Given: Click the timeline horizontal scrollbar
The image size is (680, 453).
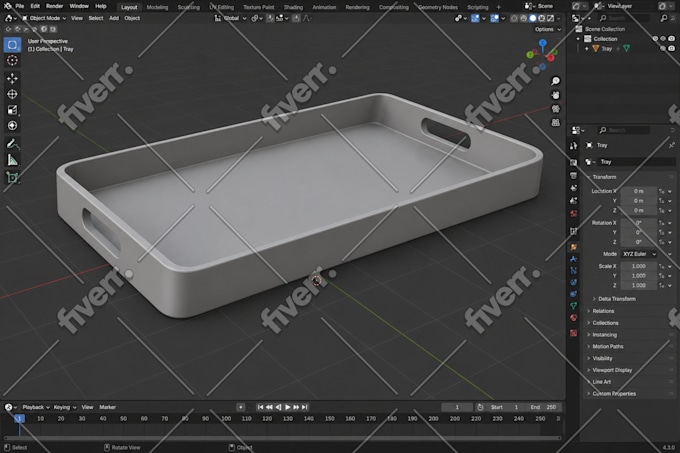Looking at the screenshot, I should point(282,438).
